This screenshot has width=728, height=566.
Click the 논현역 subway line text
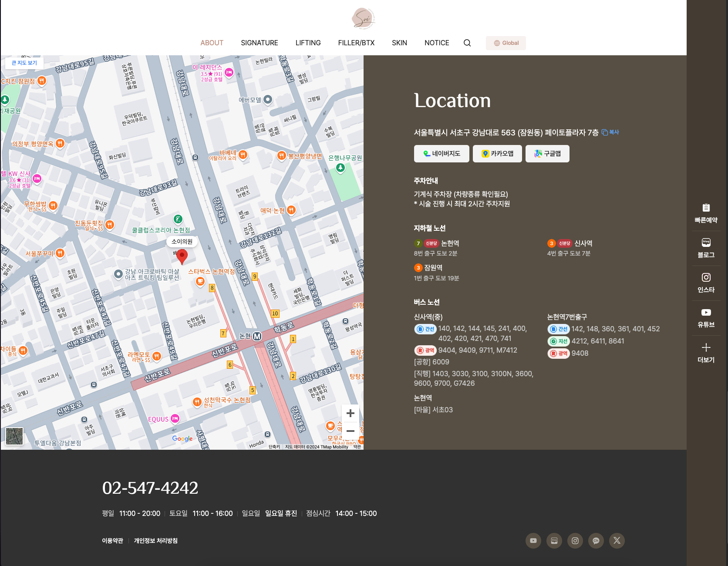[x=450, y=243]
